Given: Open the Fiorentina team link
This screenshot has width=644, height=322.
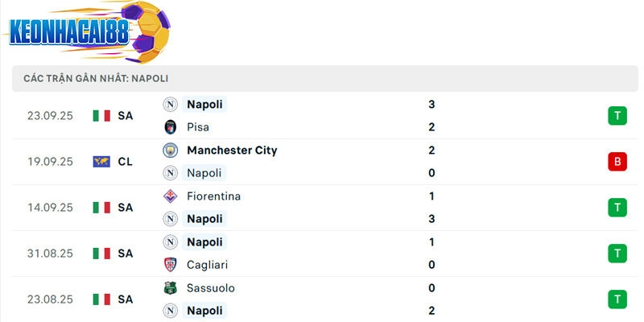Looking at the screenshot, I should [x=213, y=196].
